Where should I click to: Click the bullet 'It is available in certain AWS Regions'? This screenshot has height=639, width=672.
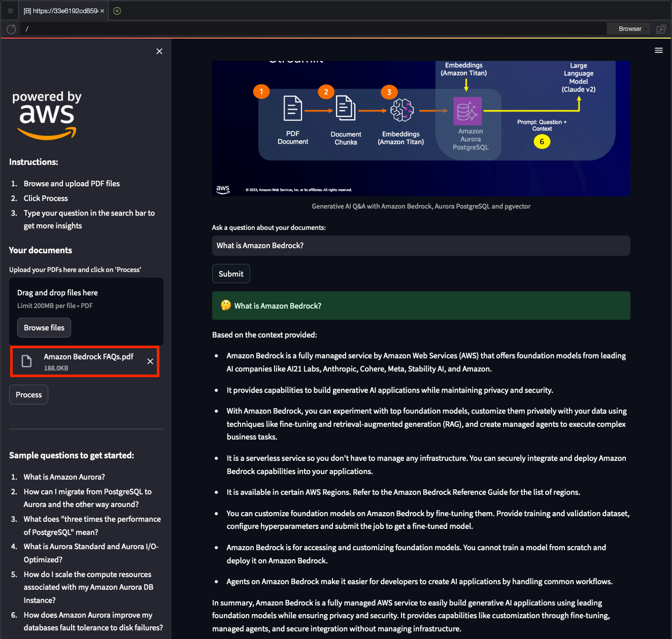coord(404,492)
